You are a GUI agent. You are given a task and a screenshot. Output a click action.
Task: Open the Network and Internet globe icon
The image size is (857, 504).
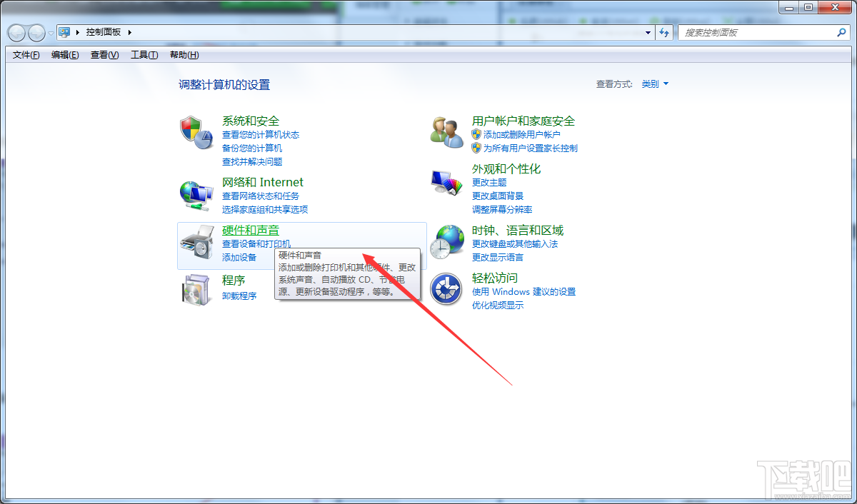coord(196,194)
